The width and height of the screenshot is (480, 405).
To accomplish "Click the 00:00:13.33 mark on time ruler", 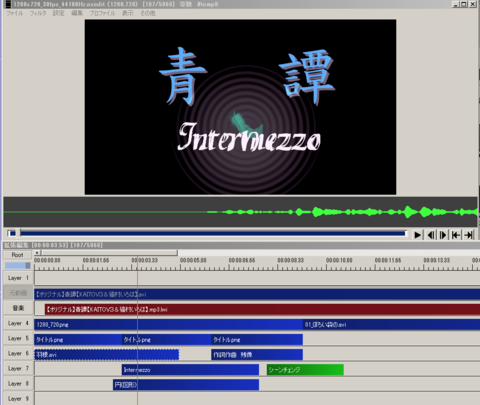I will [x=436, y=260].
